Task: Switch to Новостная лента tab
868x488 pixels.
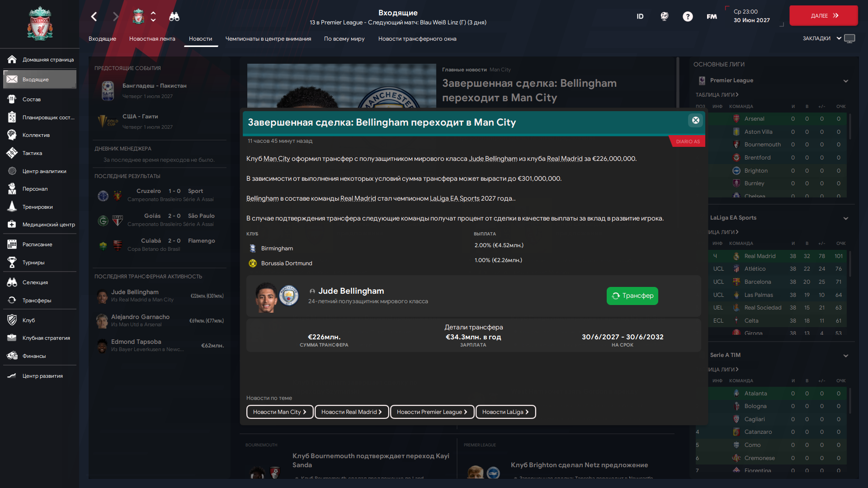Action: tap(152, 39)
